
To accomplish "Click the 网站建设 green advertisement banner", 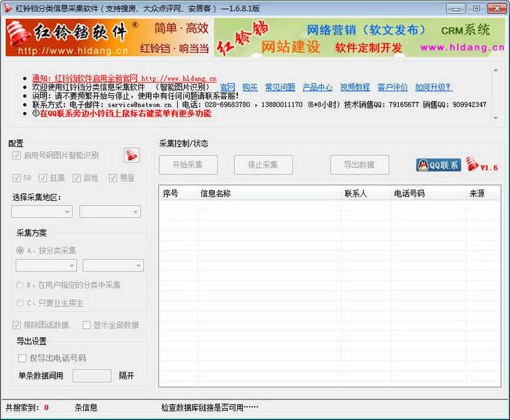I will (360, 37).
